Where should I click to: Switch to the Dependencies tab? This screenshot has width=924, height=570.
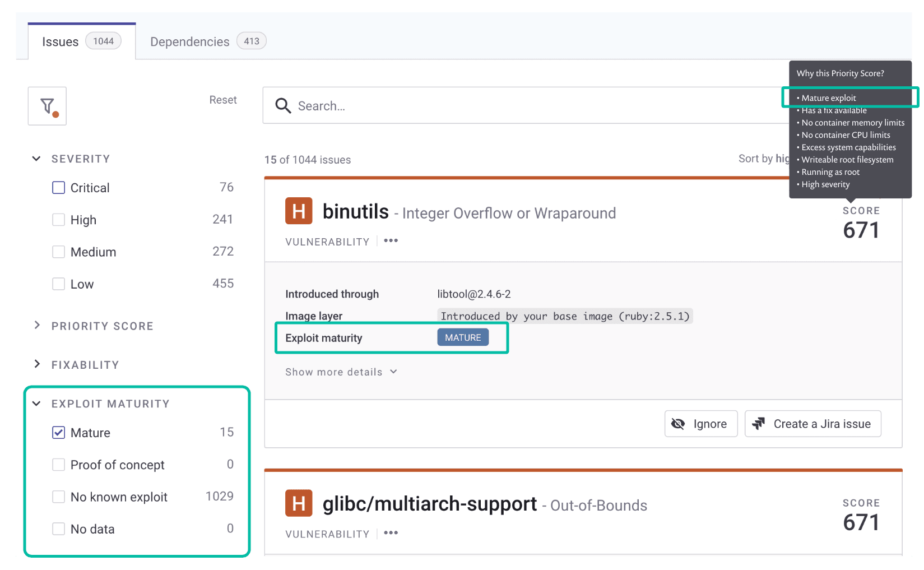208,41
